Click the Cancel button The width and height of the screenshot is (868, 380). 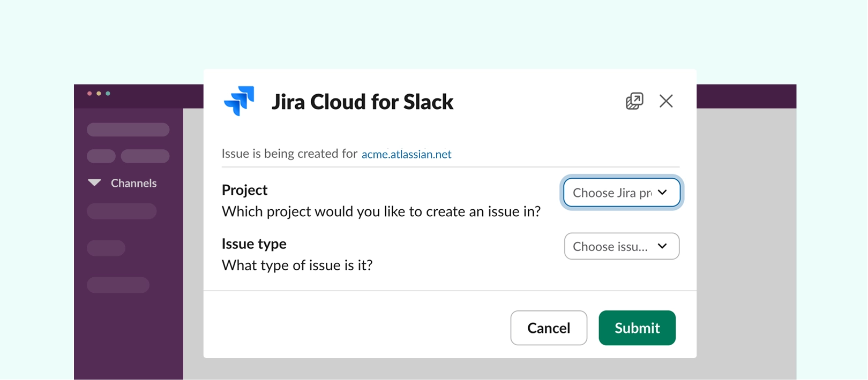(549, 328)
